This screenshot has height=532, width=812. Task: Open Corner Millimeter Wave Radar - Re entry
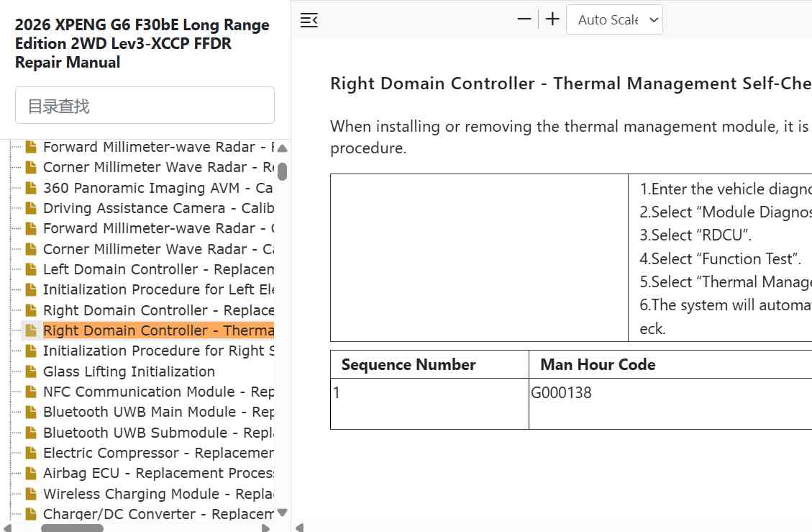tap(158, 168)
